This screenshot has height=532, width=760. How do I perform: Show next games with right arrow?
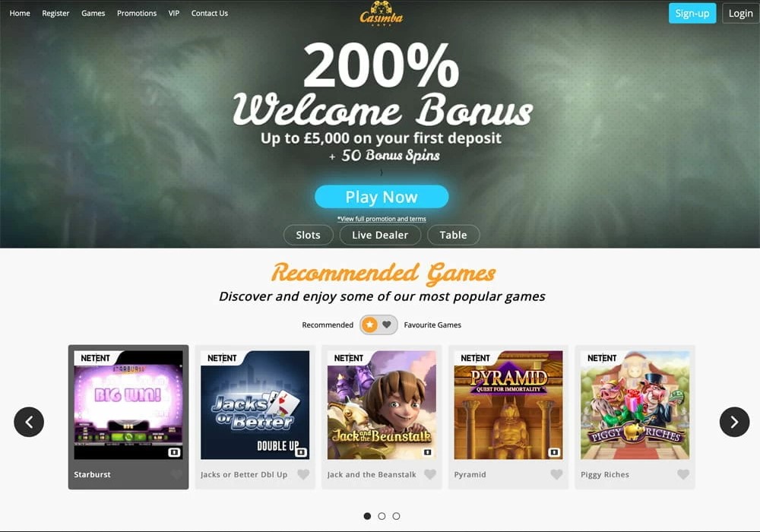click(x=734, y=422)
